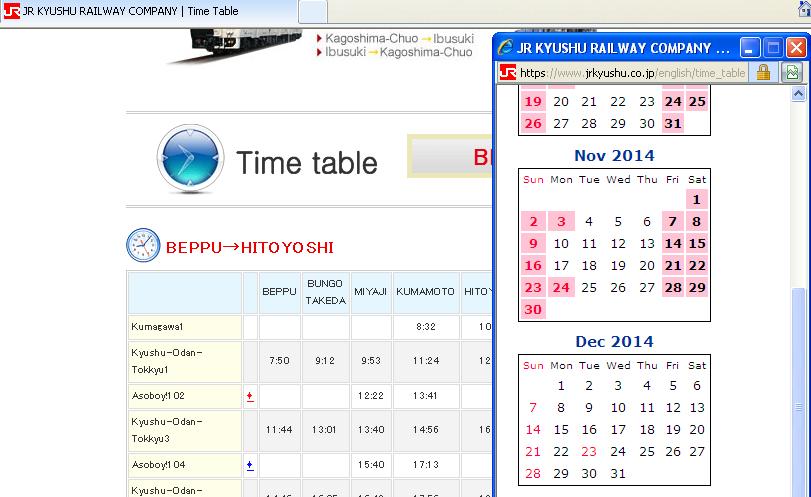Click the red marker icon in Asoboy!102 row

pos(250,397)
